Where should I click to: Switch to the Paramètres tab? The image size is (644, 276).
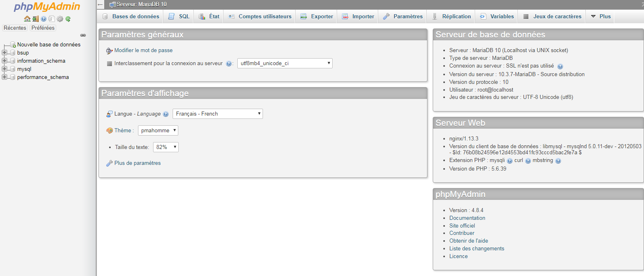(403, 16)
